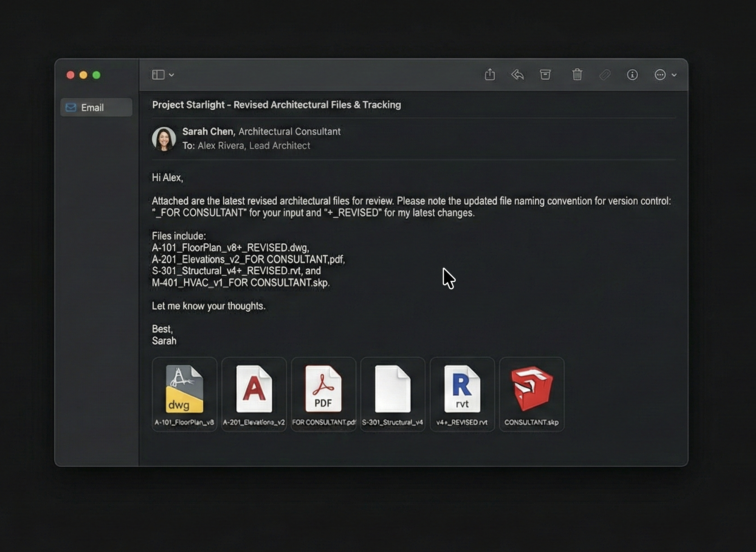Screen dimensions: 756x552
Task: Delete message with the trash icon
Action: point(577,75)
